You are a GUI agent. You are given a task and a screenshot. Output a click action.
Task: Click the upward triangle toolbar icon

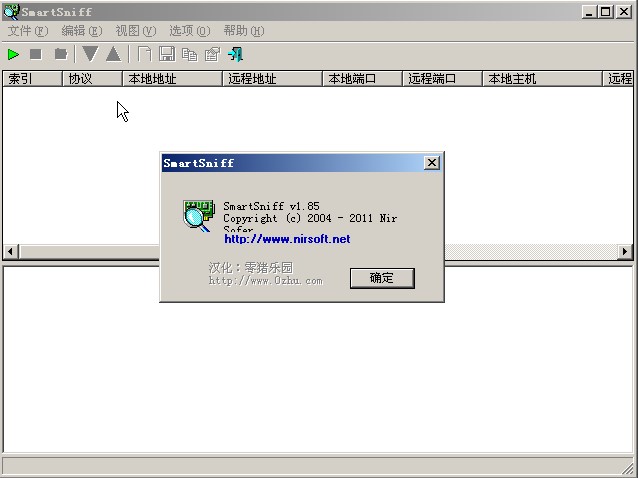(114, 54)
